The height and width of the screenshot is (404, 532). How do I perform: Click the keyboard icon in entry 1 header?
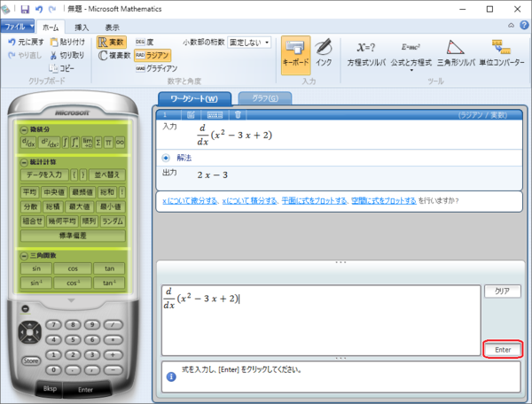(215, 115)
